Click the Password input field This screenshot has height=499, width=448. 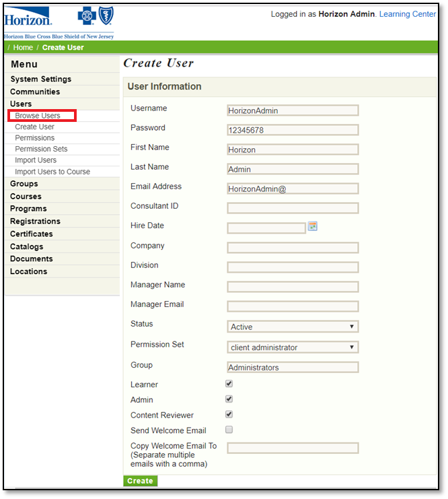(x=293, y=130)
